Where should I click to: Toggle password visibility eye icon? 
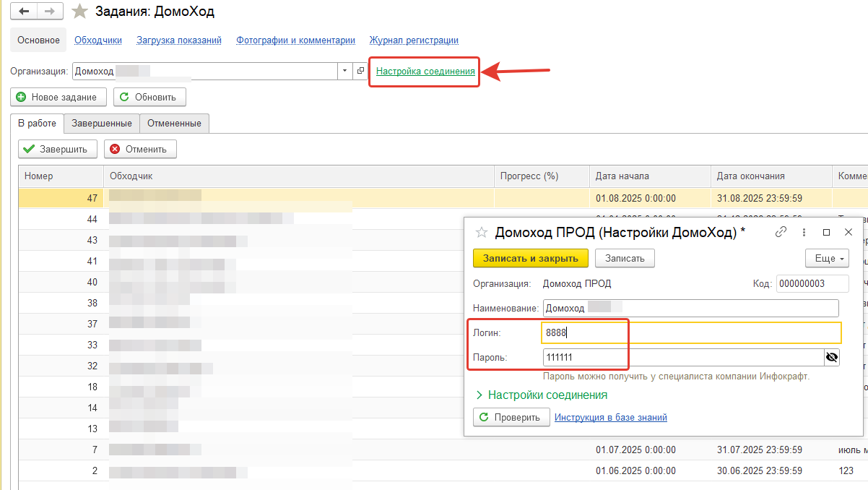pyautogui.click(x=831, y=357)
